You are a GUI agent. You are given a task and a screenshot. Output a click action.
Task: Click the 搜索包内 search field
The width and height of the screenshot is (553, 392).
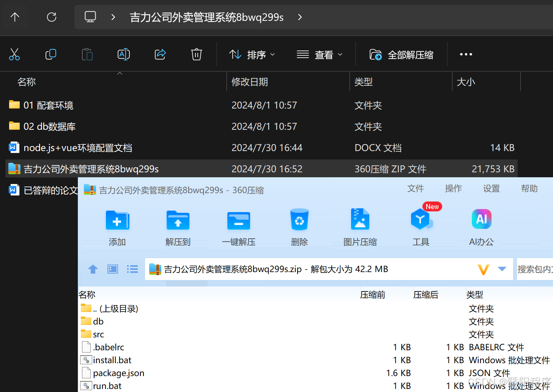[534, 269]
